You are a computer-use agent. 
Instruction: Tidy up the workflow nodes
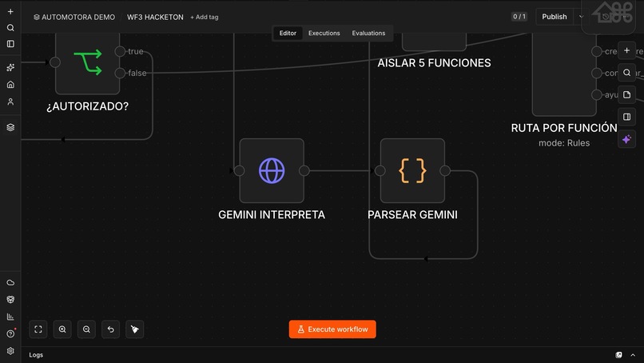click(135, 329)
